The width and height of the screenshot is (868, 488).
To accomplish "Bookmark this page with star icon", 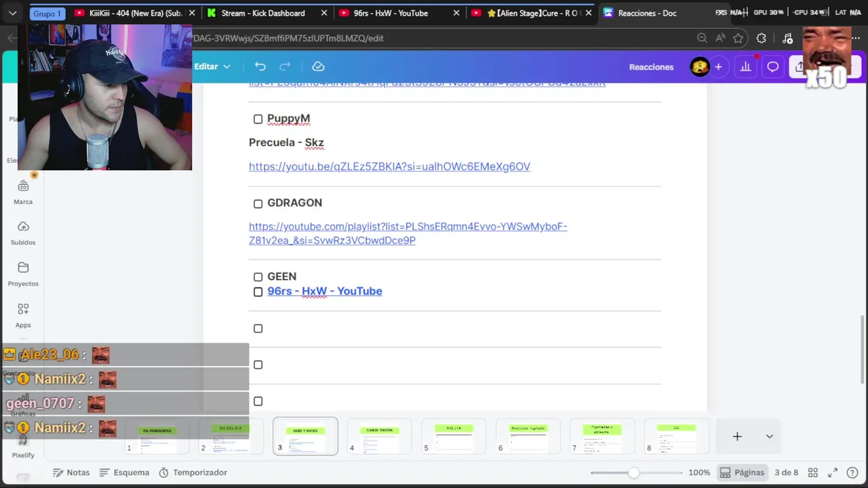I will (738, 38).
